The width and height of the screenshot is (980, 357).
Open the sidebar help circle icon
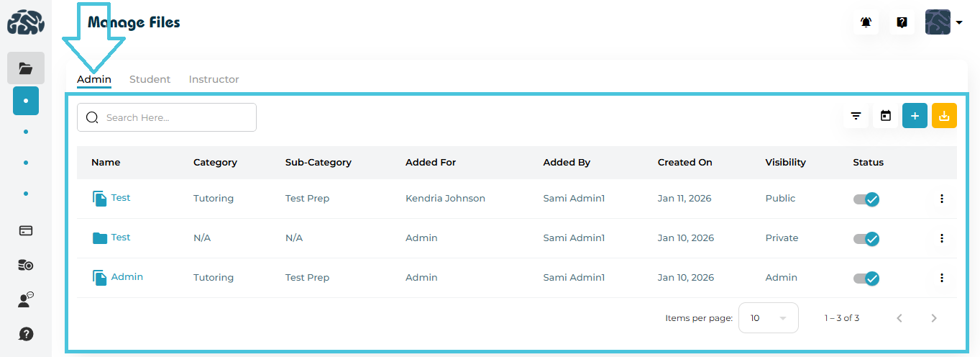pyautogui.click(x=26, y=334)
